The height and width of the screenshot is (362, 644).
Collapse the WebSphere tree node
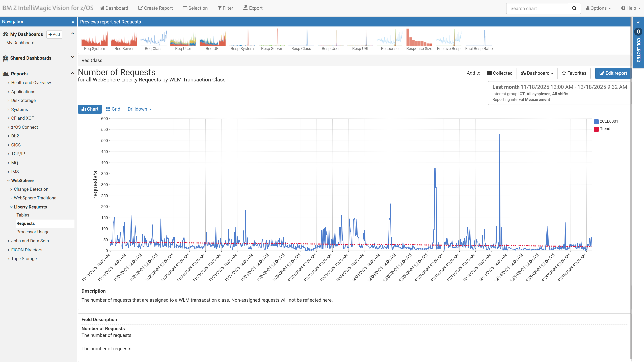pos(8,181)
